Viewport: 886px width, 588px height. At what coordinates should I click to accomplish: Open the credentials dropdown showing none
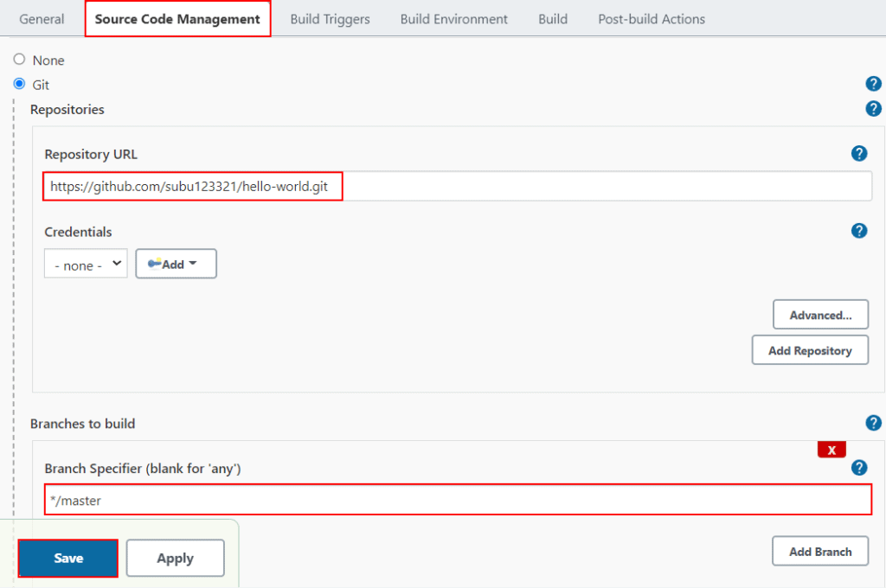click(x=85, y=263)
